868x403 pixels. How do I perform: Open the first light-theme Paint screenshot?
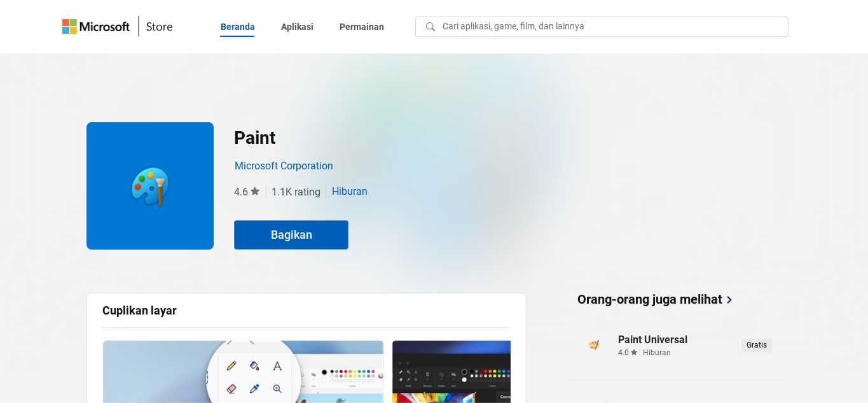243,372
